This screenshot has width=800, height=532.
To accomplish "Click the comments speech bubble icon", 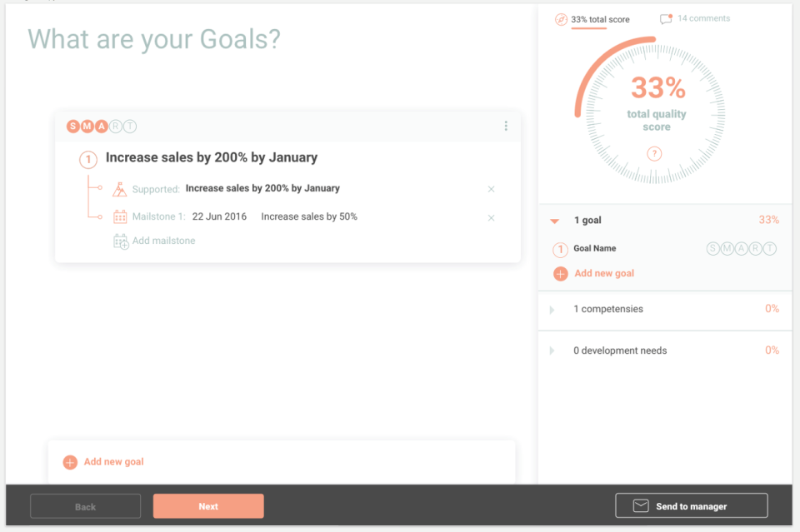I will coord(666,19).
